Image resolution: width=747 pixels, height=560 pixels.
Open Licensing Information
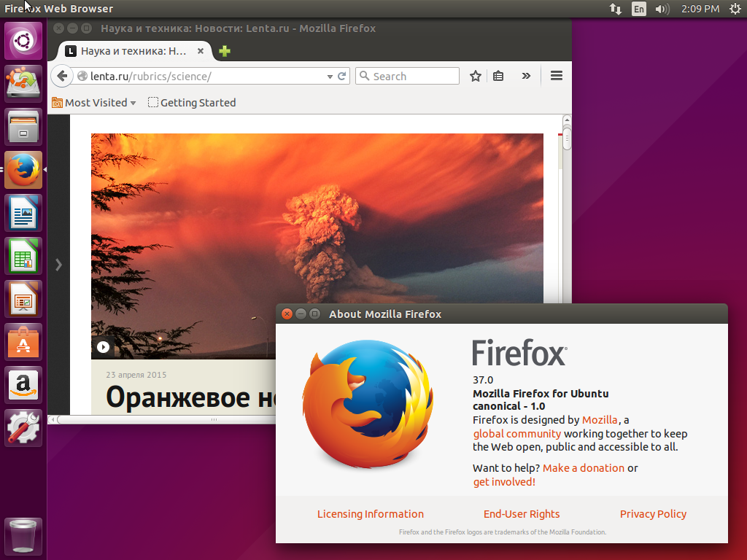pyautogui.click(x=370, y=514)
